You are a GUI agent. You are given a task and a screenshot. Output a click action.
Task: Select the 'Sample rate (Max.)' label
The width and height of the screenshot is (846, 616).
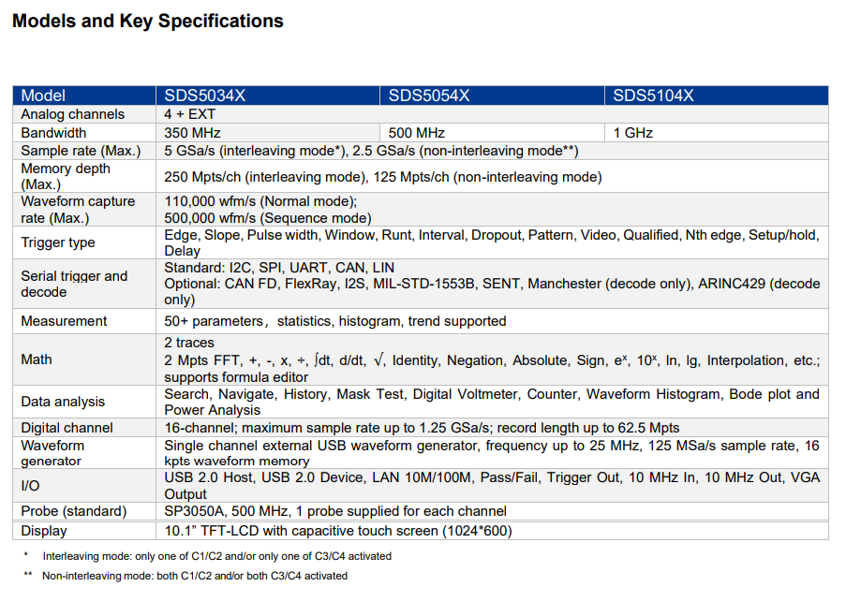pyautogui.click(x=81, y=151)
